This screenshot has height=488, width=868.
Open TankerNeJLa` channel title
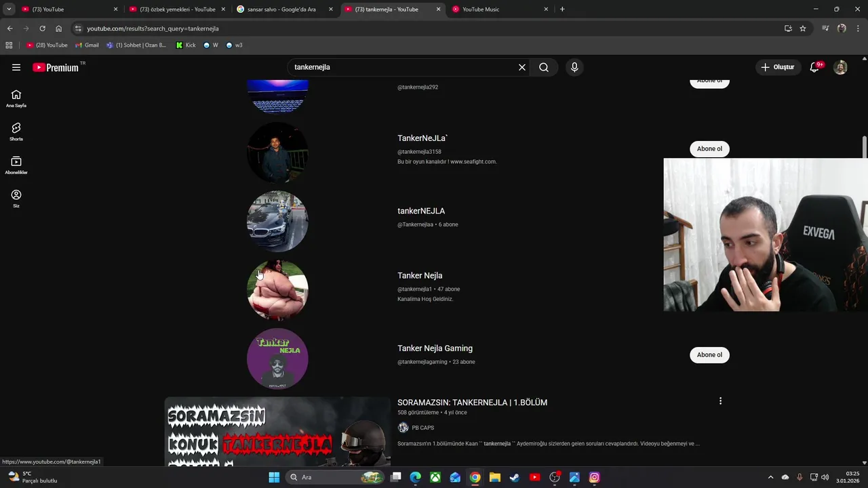422,138
